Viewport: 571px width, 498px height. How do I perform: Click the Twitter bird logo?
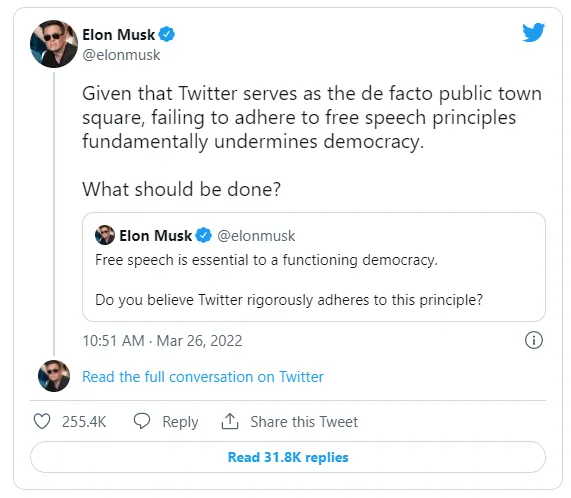533,32
